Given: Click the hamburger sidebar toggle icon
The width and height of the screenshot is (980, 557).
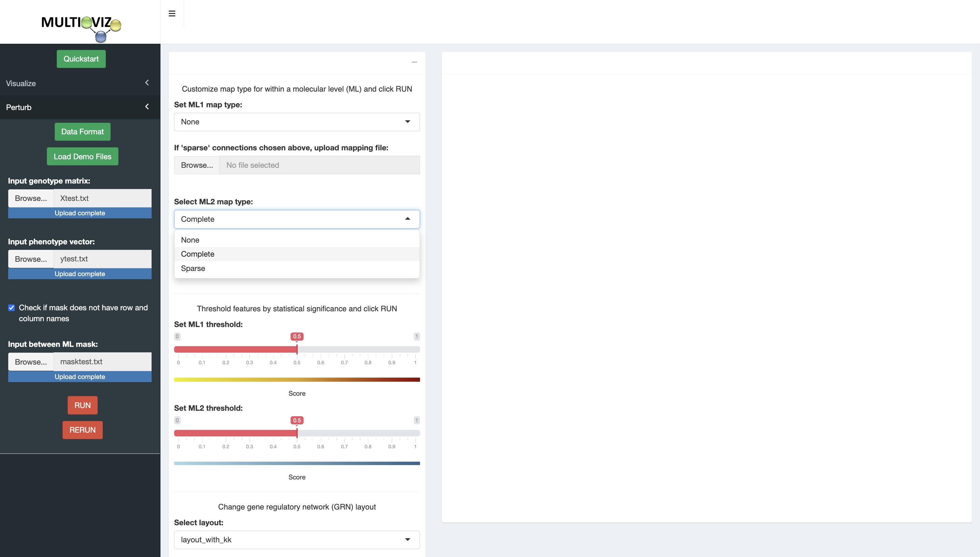Looking at the screenshot, I should click(x=172, y=14).
